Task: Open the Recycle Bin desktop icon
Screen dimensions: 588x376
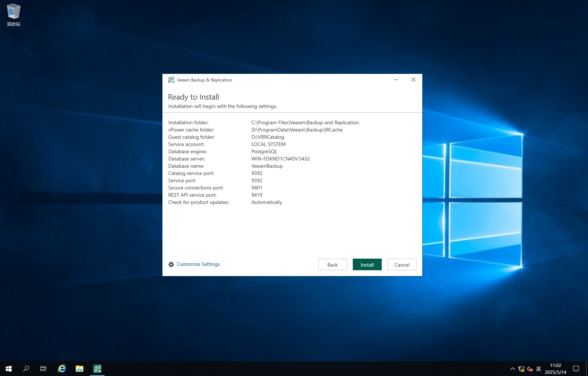Action: point(14,14)
